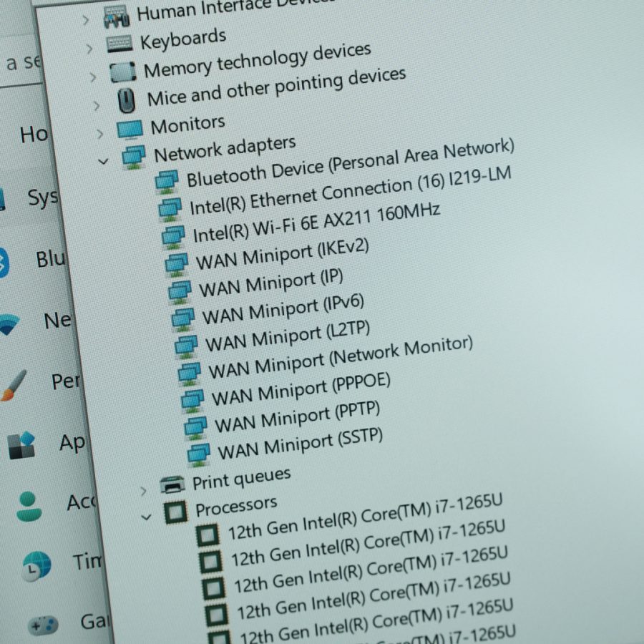Image resolution: width=644 pixels, height=644 pixels.
Task: Select the Memory technology devices label
Action: (x=258, y=60)
